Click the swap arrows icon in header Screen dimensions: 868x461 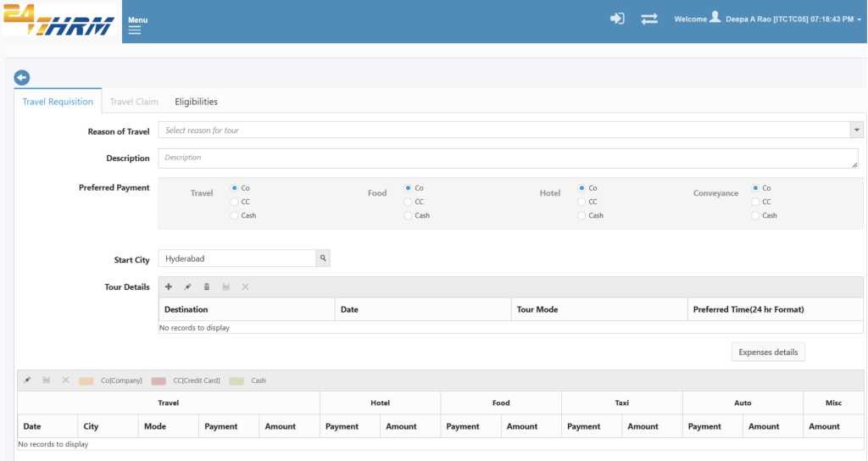[x=649, y=19]
